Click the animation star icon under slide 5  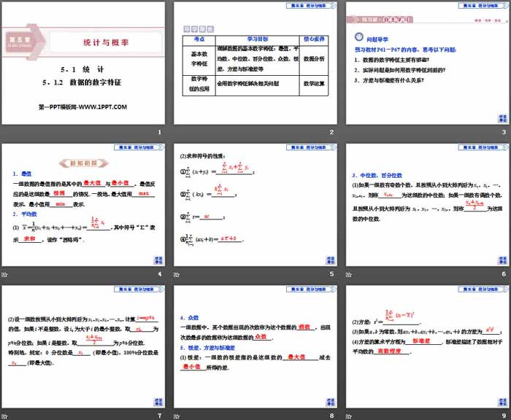(178, 274)
